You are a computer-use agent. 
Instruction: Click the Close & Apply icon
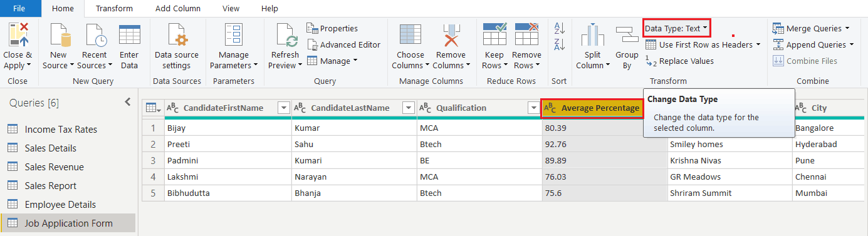point(18,35)
